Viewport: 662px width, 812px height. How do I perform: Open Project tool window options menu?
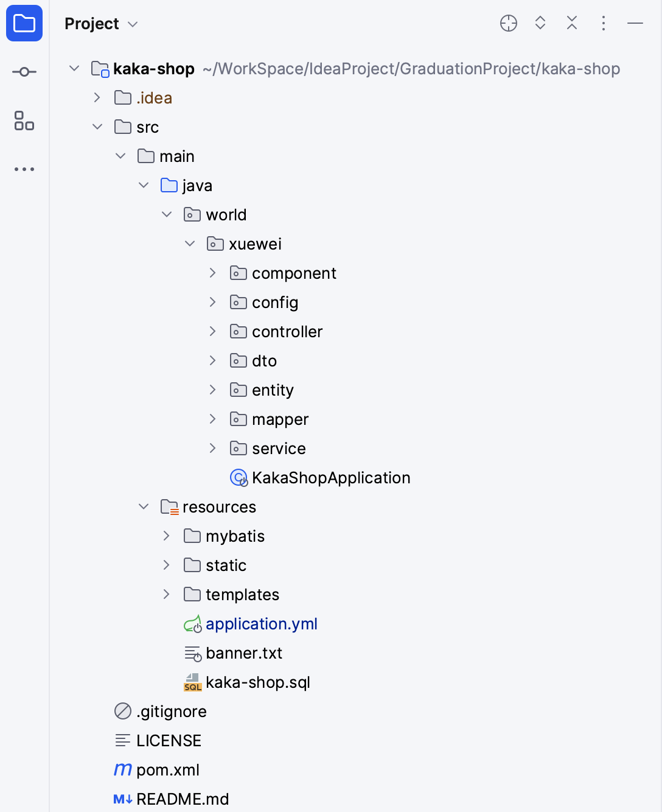[x=603, y=23]
